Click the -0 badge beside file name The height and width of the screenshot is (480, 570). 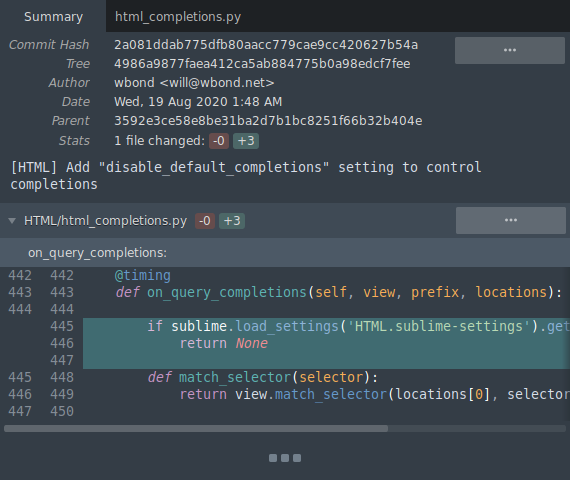pos(205,221)
